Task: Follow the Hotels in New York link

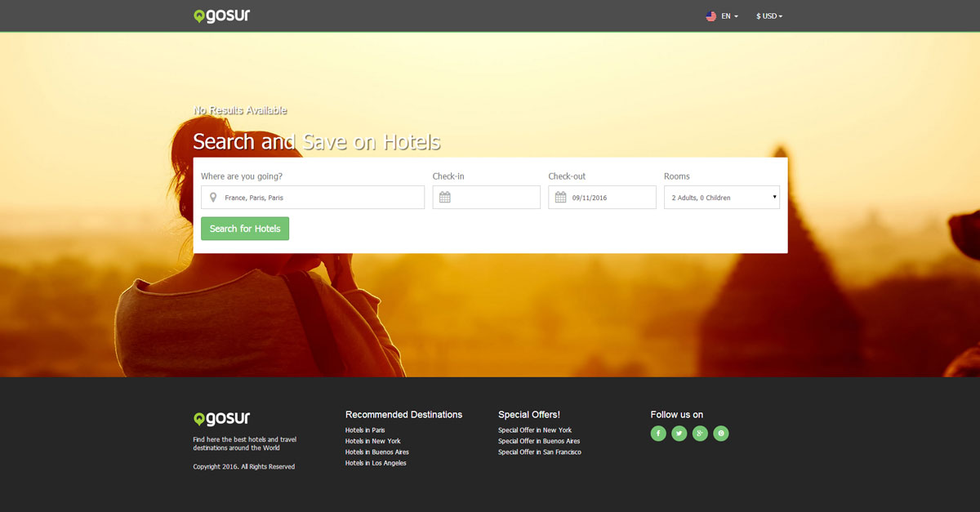Action: click(x=372, y=441)
